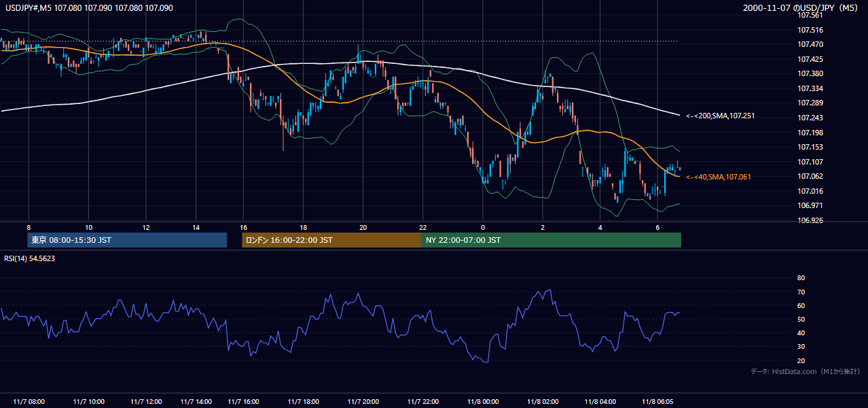The image size is (868, 408).
Task: Click the 11/7 16:00 time axis label
Action: coord(244,402)
